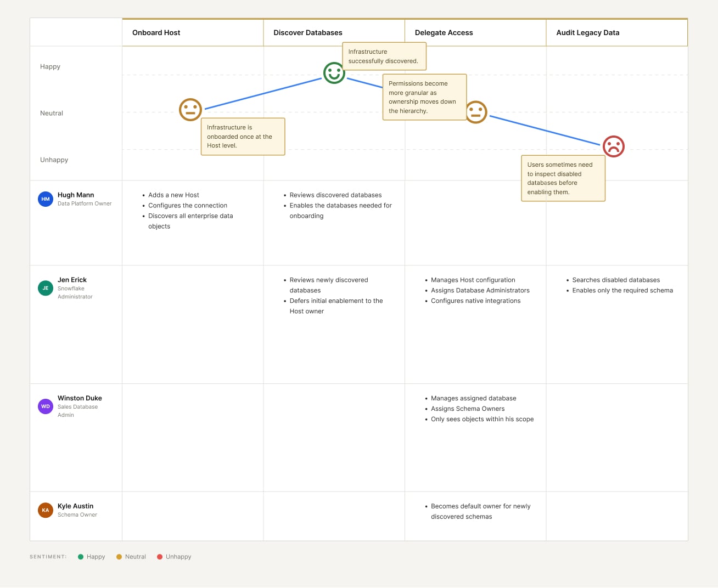Click the 'Schema Owner' role text
Viewport: 718px width, 588px height.
[77, 515]
